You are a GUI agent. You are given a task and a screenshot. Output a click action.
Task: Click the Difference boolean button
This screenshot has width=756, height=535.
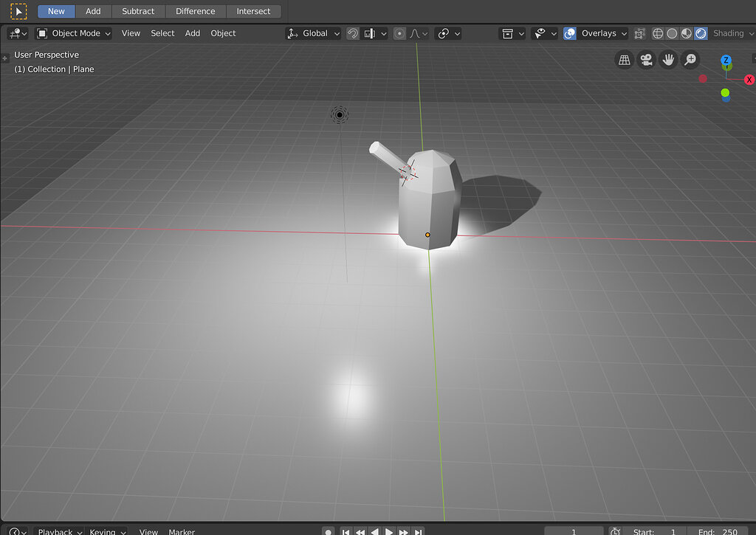coord(195,10)
